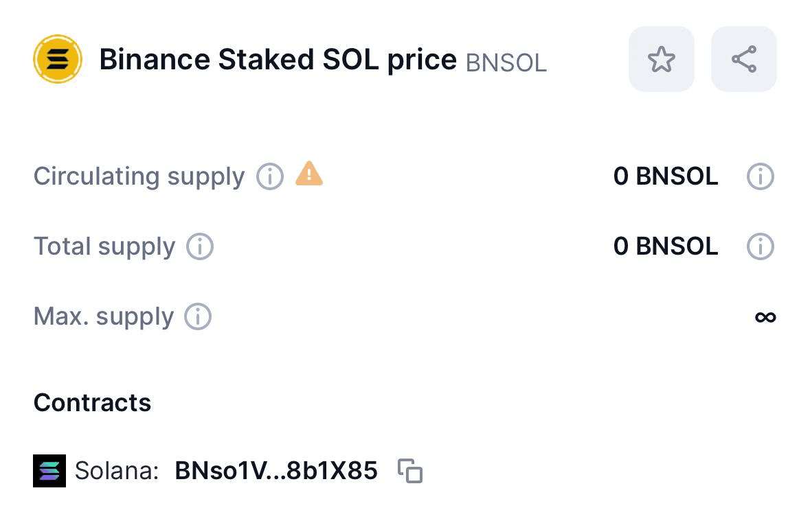Open the total supply info icon
Screen dimensions: 810x532
[199, 246]
